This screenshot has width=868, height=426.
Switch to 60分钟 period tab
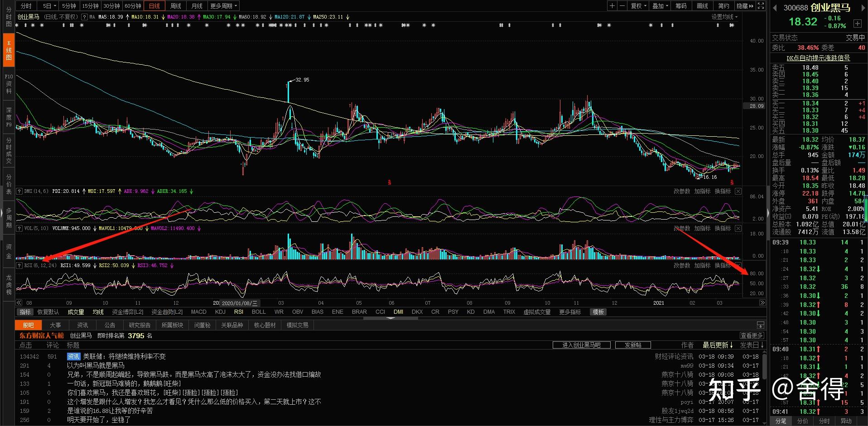point(133,6)
